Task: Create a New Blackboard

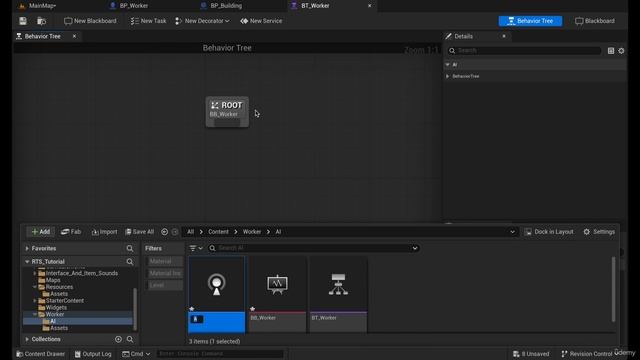Action: click(x=90, y=21)
